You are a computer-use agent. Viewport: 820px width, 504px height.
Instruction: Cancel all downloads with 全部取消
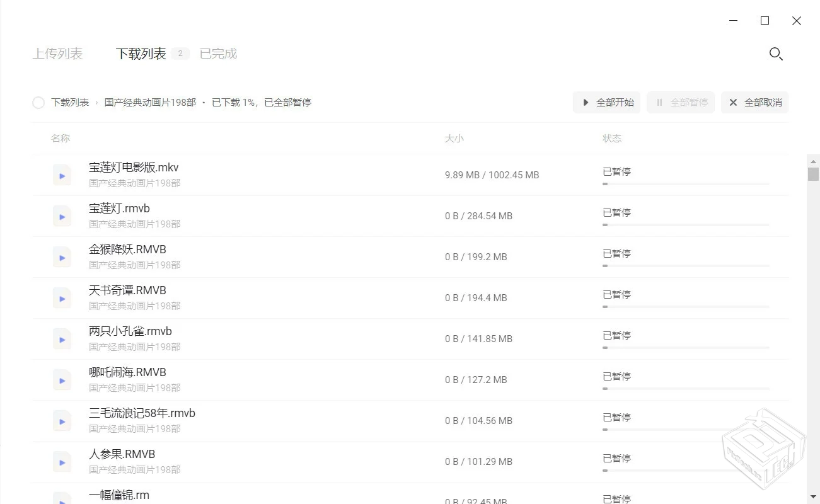point(754,102)
